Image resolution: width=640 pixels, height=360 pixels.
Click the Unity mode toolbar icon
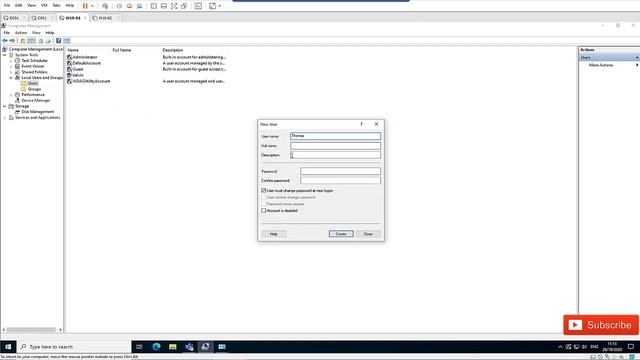[184, 6]
